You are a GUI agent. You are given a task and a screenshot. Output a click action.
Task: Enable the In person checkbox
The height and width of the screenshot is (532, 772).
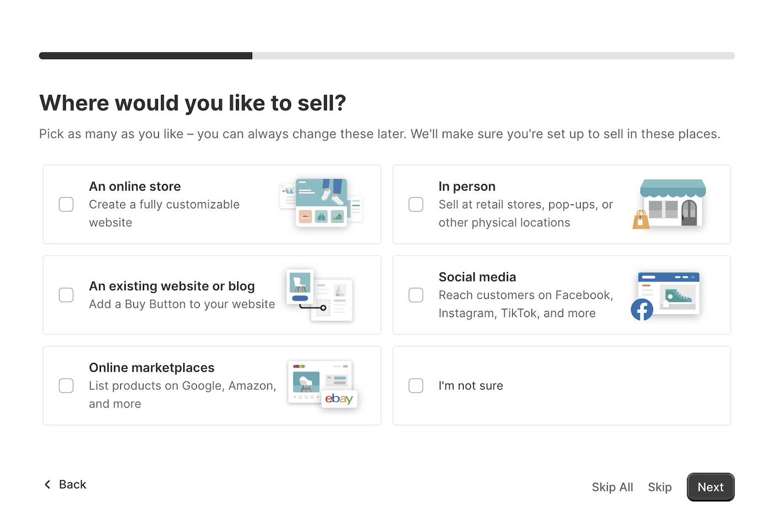(x=416, y=205)
